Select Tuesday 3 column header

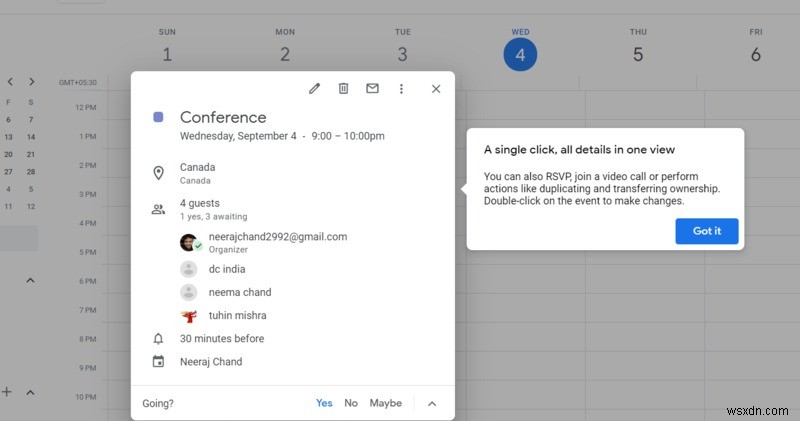(403, 47)
